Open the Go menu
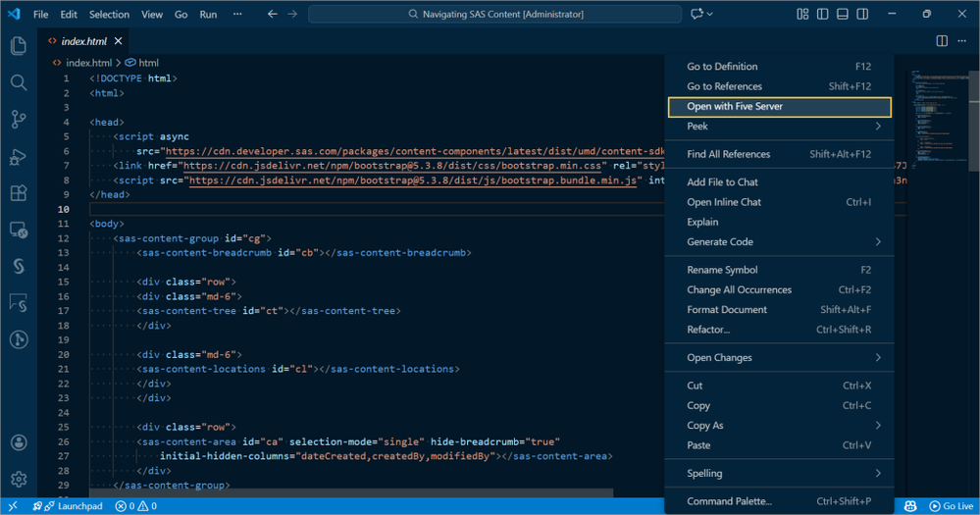Screen dimensions: 980x515 181,14
